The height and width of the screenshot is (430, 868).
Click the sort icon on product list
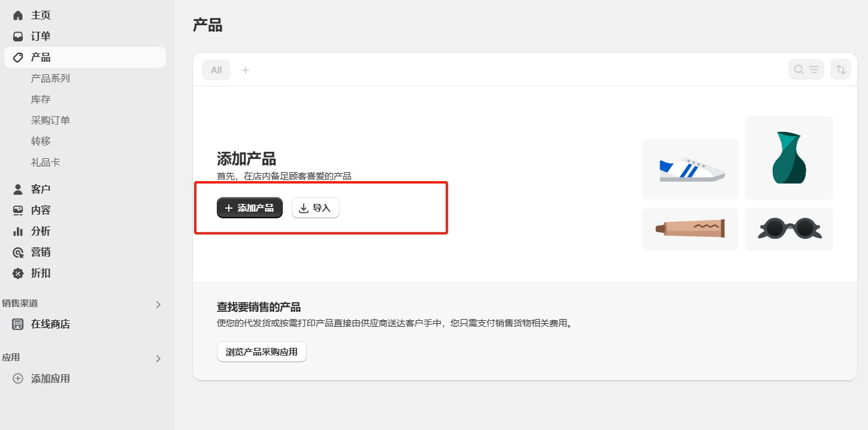(840, 69)
